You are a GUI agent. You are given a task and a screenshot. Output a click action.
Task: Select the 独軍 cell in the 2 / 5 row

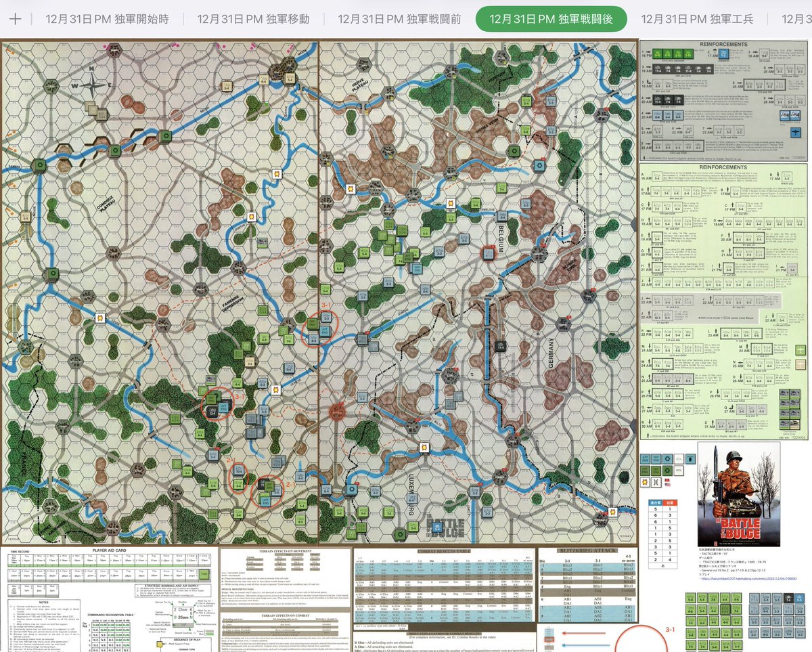[670, 541]
